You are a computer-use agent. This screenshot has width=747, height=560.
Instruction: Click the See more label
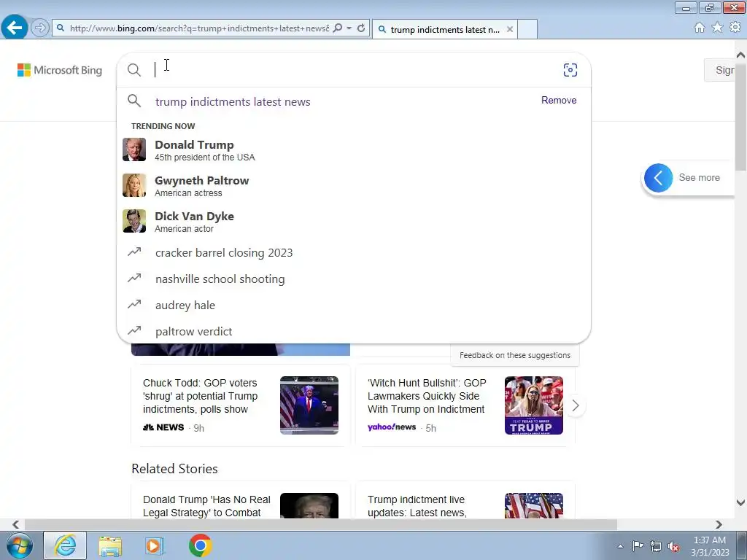pyautogui.click(x=699, y=178)
